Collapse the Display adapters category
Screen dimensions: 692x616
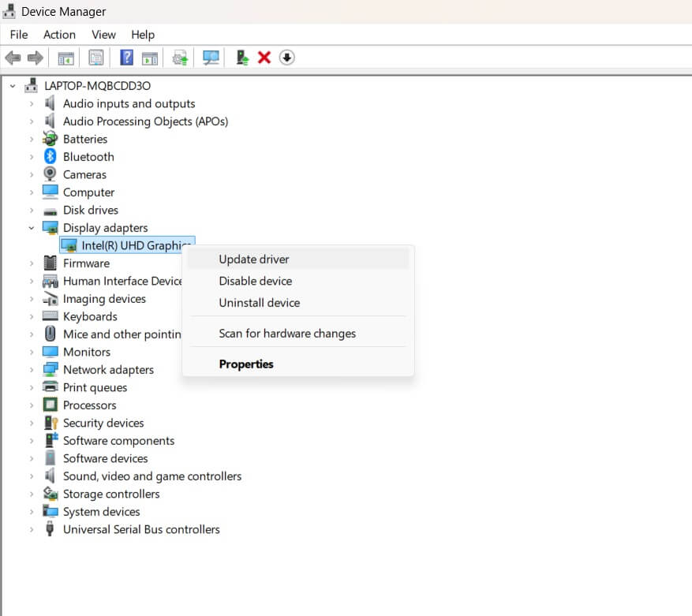tap(32, 228)
